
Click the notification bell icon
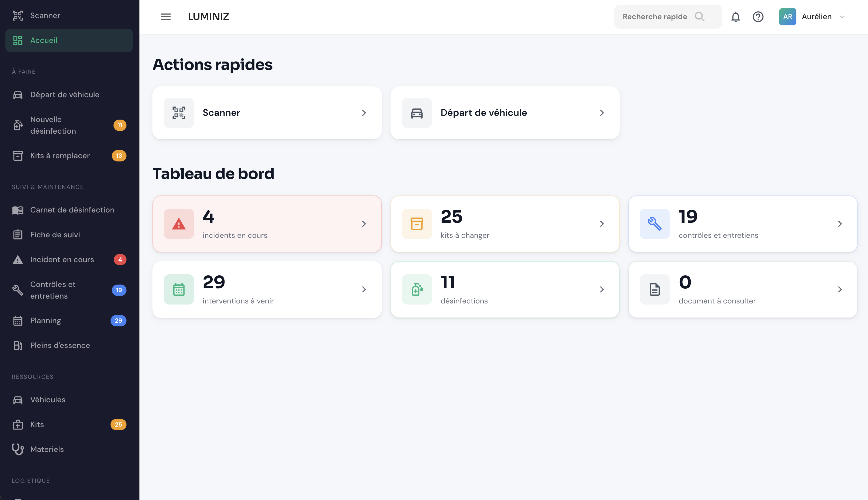pos(736,16)
